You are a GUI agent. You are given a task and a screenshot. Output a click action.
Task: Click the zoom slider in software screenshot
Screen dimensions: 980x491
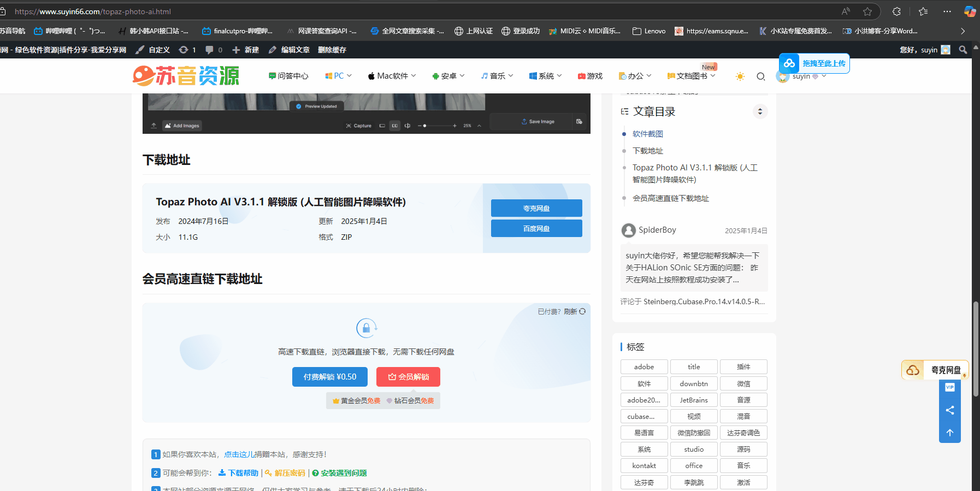pos(437,126)
